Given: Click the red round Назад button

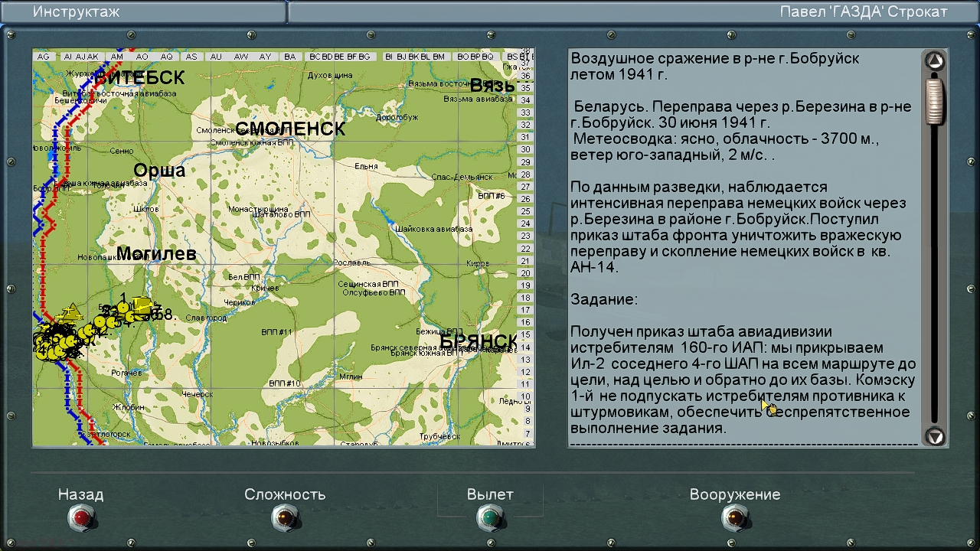Looking at the screenshot, I should click(x=81, y=519).
